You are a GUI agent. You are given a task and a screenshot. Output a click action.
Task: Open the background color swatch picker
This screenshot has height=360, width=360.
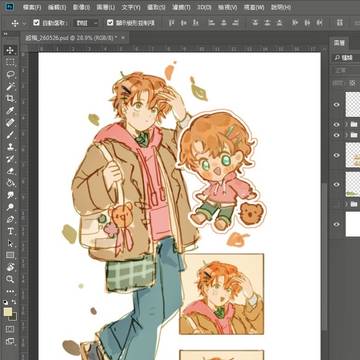[14, 318]
